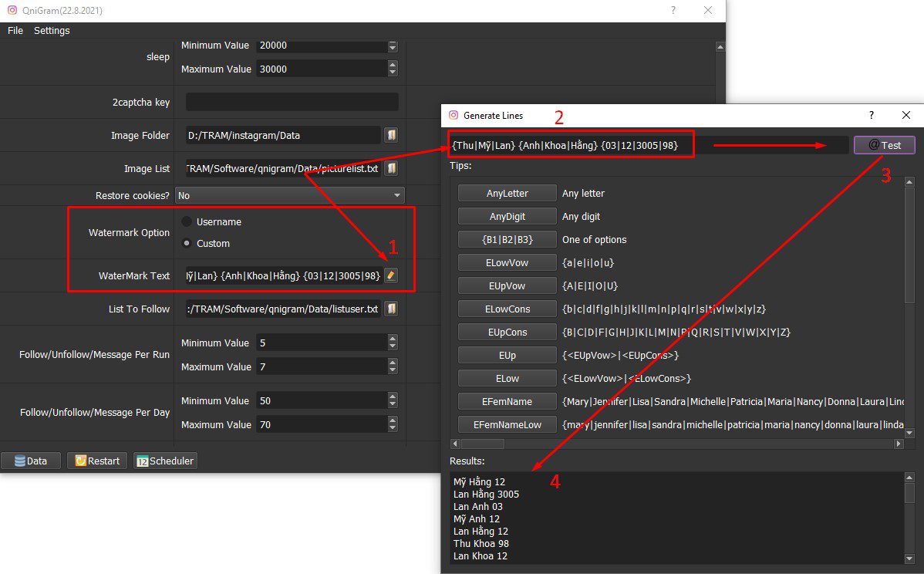Insert the EFemName tip

507,401
